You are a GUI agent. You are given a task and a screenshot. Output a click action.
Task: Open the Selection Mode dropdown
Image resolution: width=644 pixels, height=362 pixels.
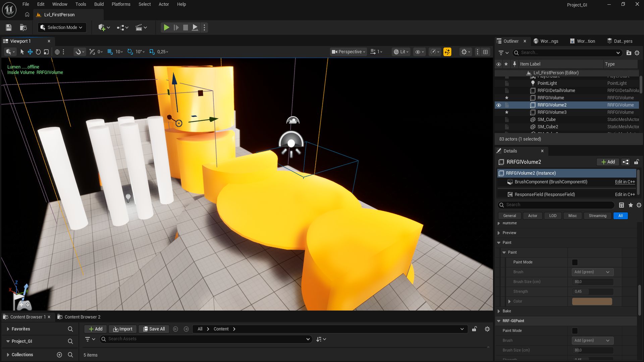(x=62, y=27)
